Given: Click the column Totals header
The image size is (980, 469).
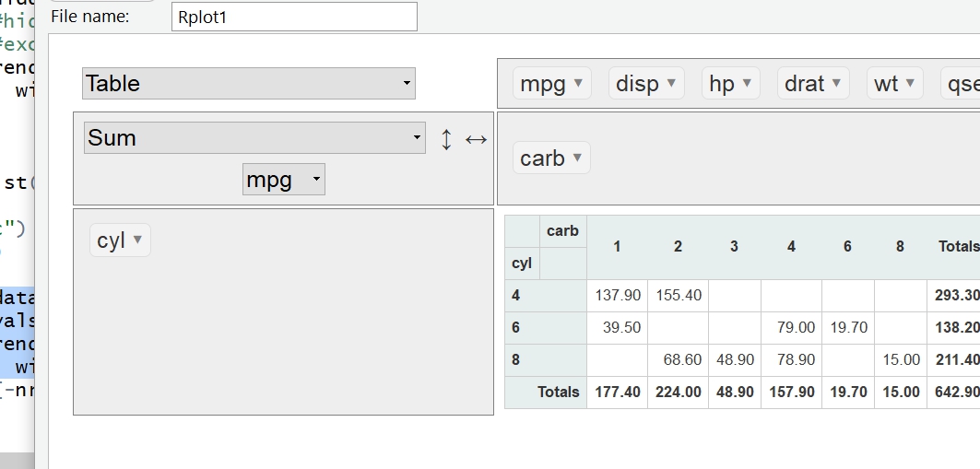Looking at the screenshot, I should click(x=958, y=246).
